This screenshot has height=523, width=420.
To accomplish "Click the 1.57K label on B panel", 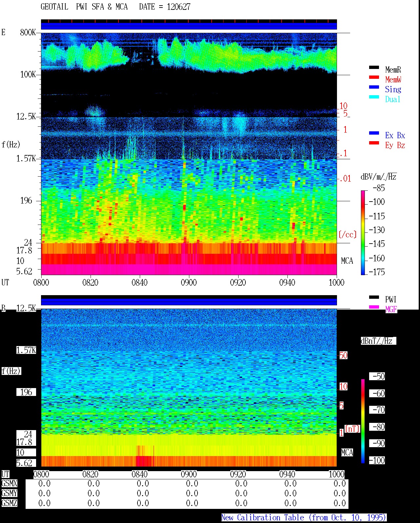I will click(26, 350).
